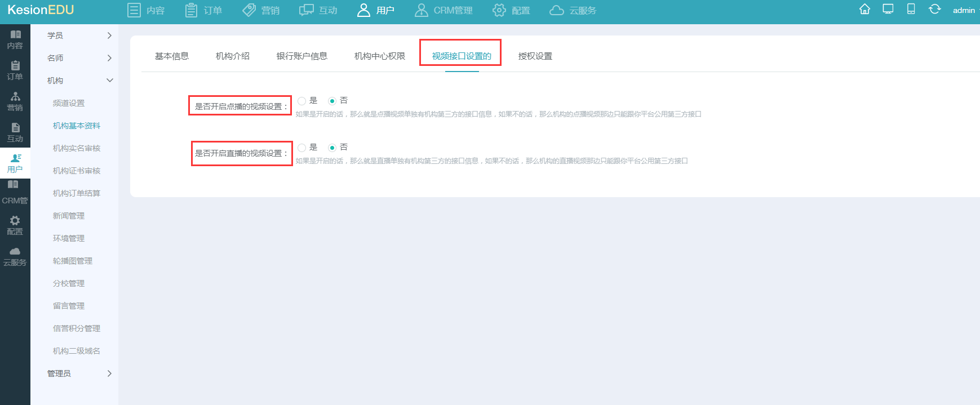This screenshot has height=405, width=980.
Task: Click the desktop monitor preview icon
Action: [888, 10]
